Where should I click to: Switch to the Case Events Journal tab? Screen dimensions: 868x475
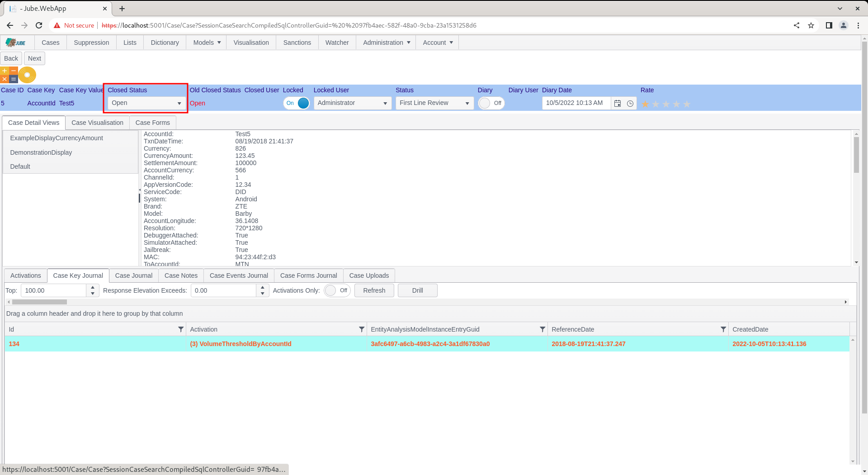[239, 275]
